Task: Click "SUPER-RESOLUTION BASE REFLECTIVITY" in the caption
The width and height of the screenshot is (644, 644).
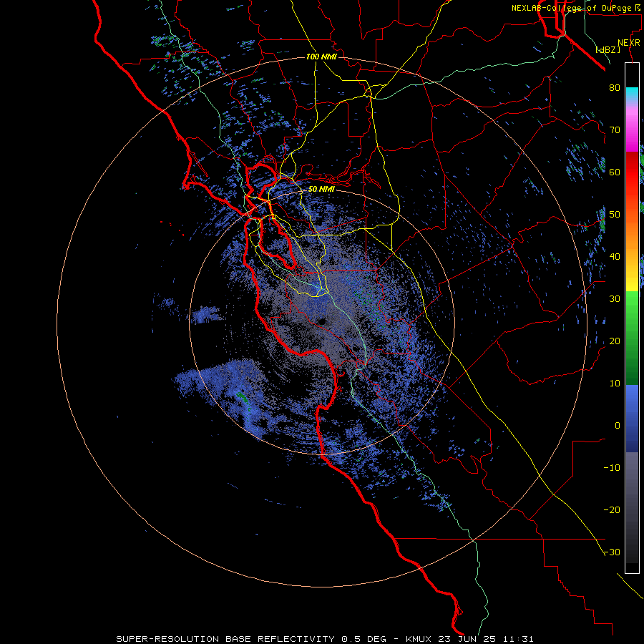Action: tap(225, 639)
